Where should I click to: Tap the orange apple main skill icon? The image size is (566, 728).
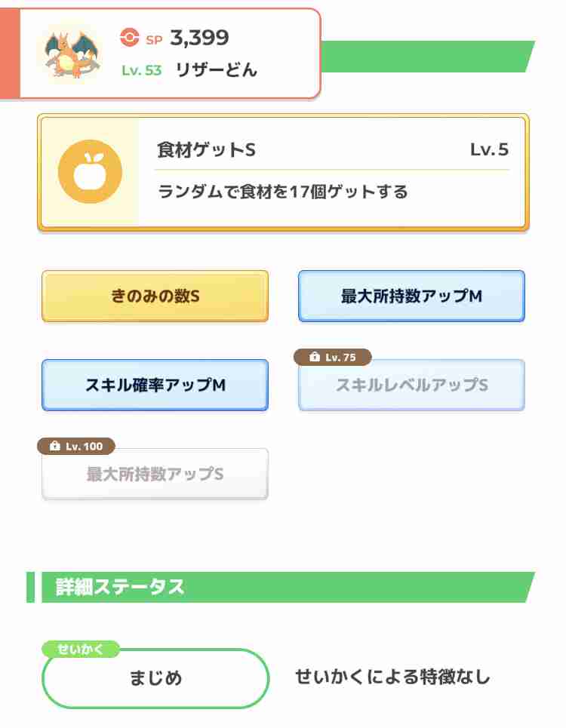[90, 171]
